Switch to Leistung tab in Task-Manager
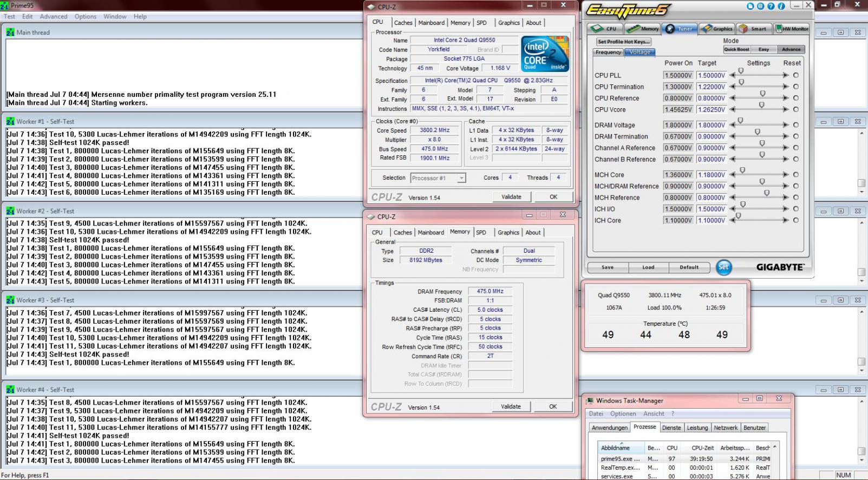 coord(697,428)
